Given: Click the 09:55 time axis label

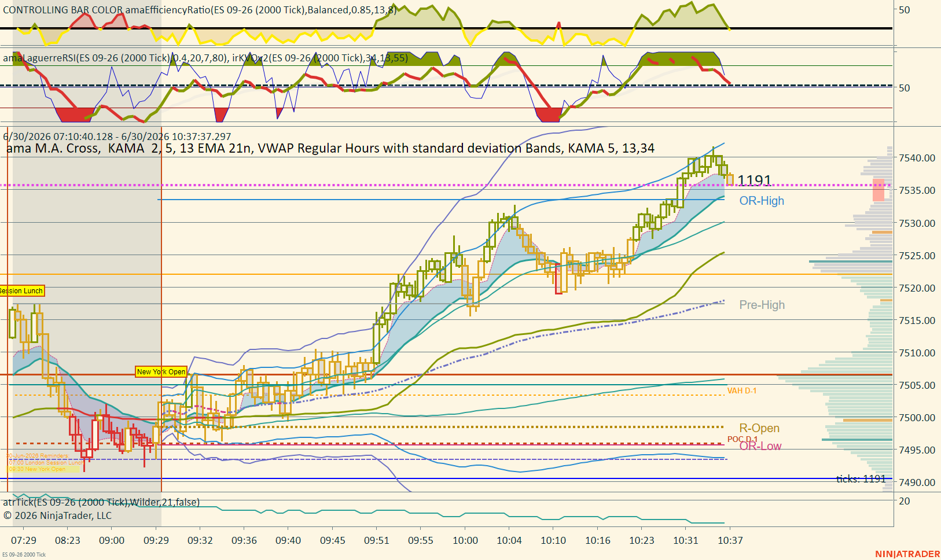Looking at the screenshot, I should [x=421, y=540].
